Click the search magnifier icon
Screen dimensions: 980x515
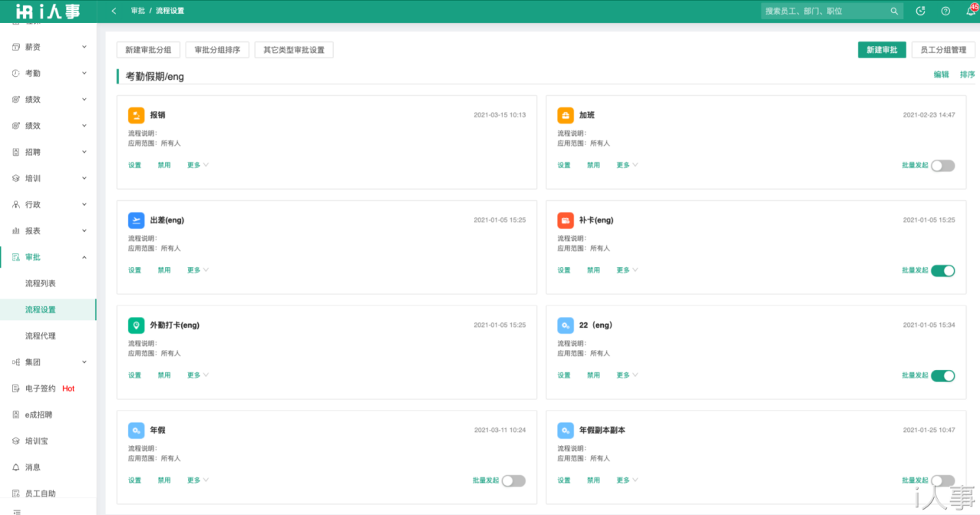894,11
